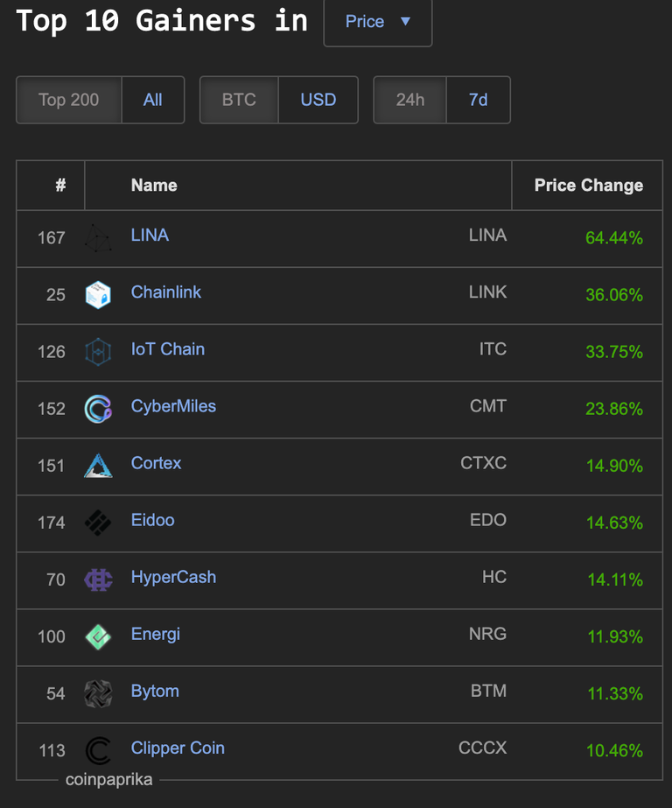Image resolution: width=672 pixels, height=808 pixels.
Task: Click rank number 54
Action: pyautogui.click(x=56, y=693)
